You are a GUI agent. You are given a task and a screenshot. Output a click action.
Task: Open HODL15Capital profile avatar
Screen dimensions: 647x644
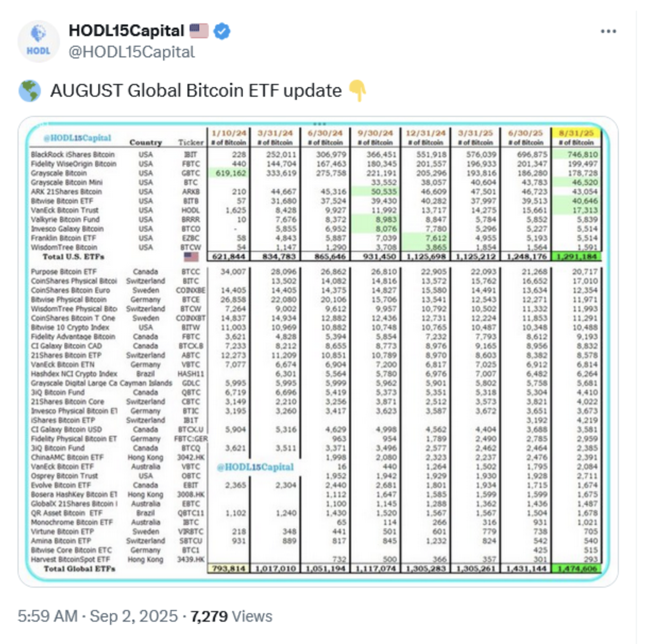38,41
